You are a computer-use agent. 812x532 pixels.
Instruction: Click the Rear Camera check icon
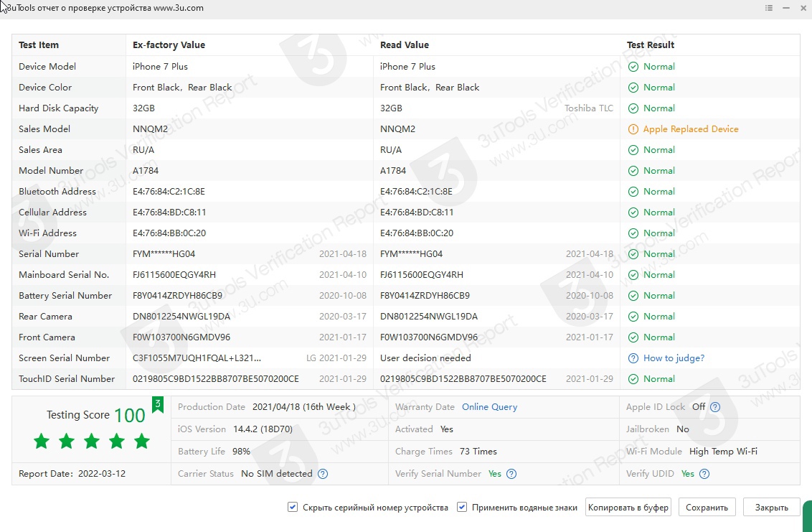(633, 317)
